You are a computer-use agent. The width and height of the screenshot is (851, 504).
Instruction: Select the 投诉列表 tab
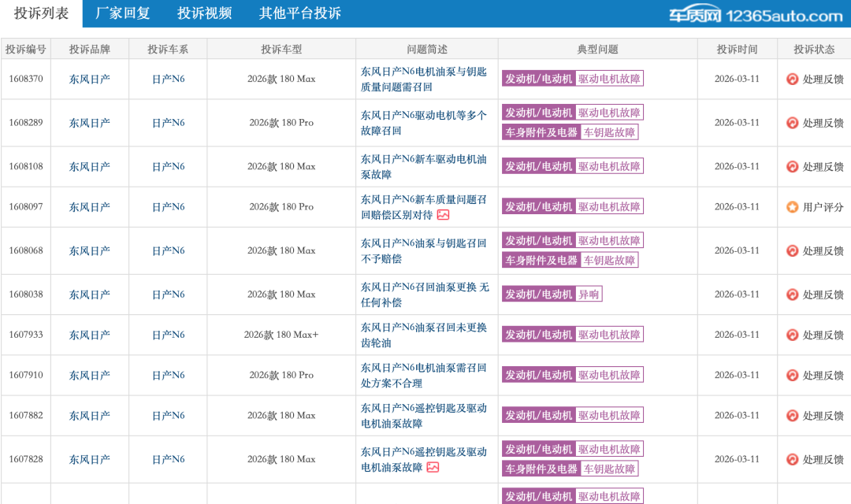click(x=41, y=13)
